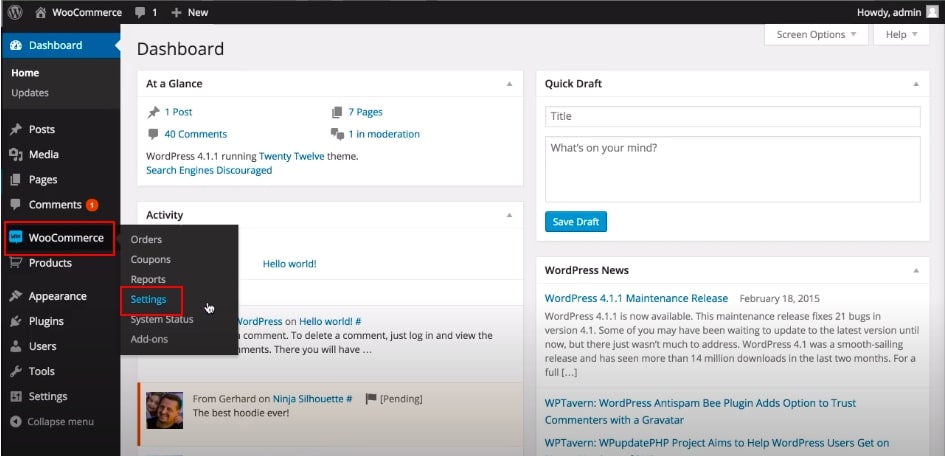Click the bubble icon beside 40 Comments
Screen dimensions: 945x456
pos(153,134)
